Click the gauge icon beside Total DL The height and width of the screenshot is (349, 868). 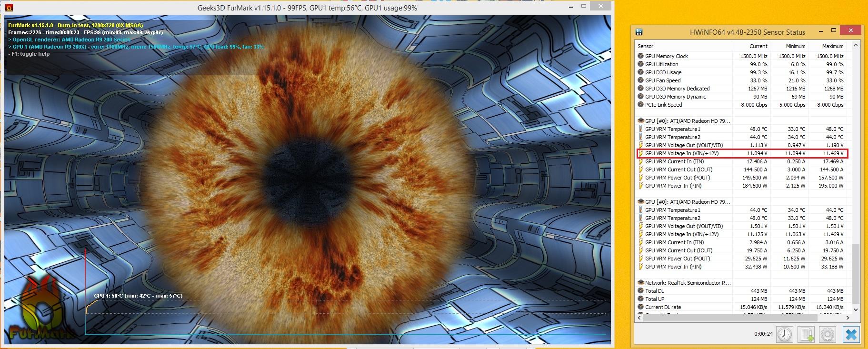point(640,291)
